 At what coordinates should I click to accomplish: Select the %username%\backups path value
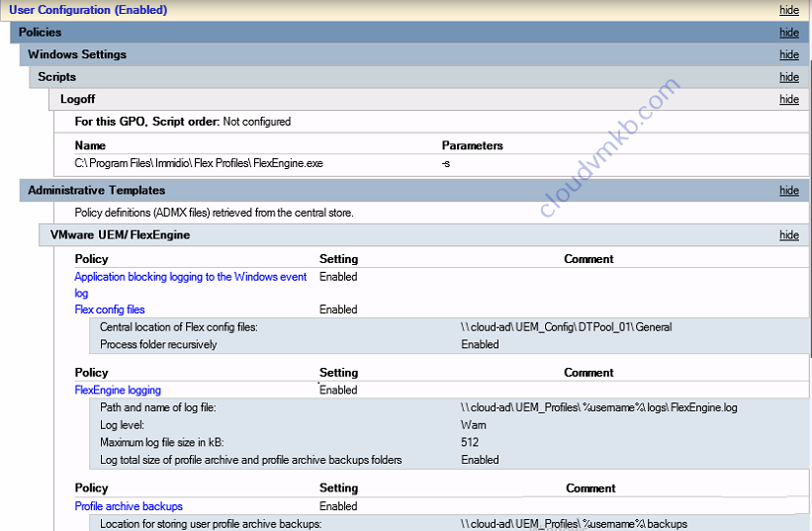tap(574, 524)
